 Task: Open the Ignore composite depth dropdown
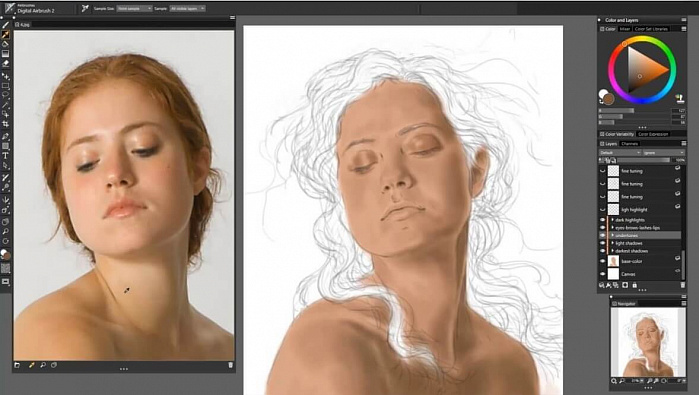664,152
